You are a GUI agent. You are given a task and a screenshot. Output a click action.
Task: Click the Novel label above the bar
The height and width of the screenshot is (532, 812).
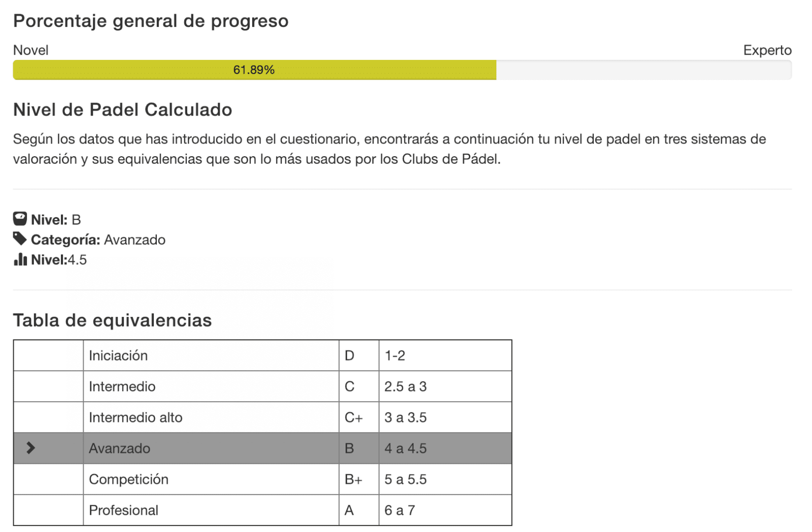click(31, 50)
